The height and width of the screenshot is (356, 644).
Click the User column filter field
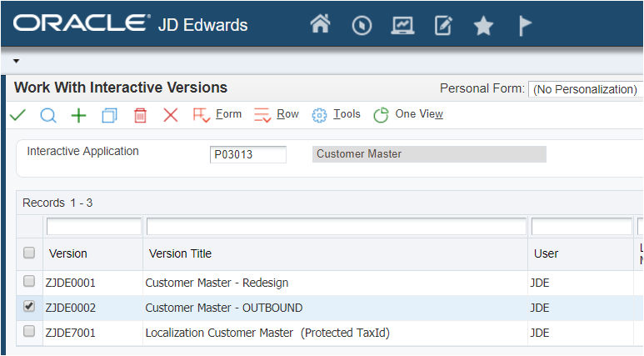coord(582,227)
